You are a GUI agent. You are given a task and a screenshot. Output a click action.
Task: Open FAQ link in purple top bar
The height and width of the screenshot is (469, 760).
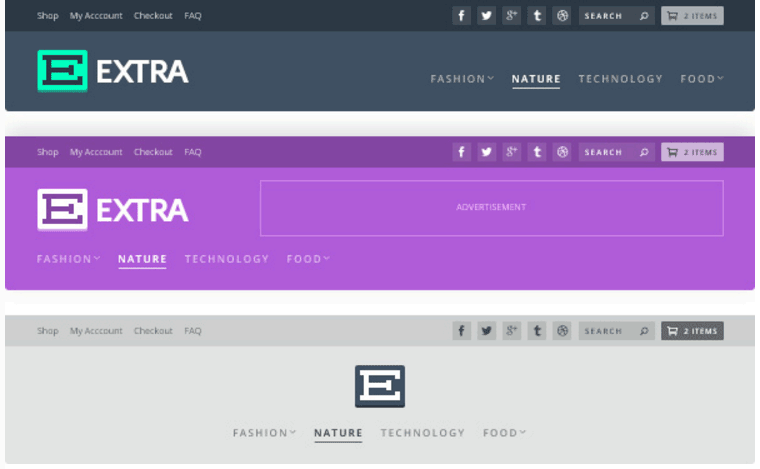pos(192,152)
